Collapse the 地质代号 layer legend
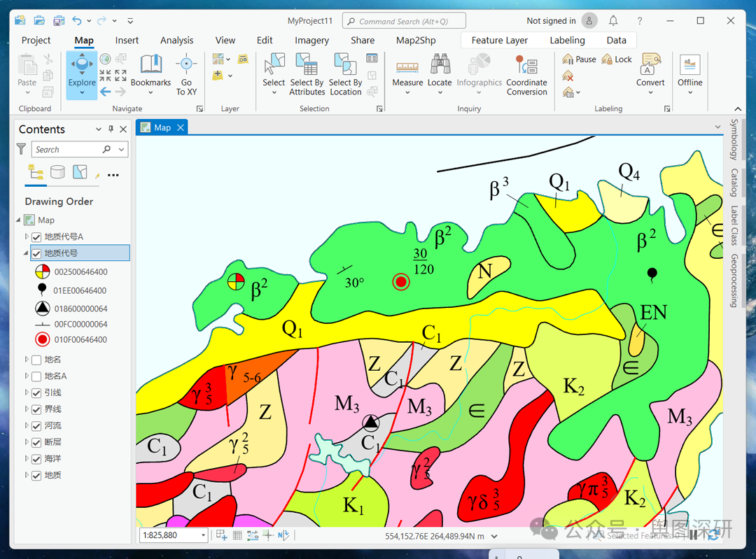Image resolution: width=756 pixels, height=559 pixels. click(x=27, y=253)
